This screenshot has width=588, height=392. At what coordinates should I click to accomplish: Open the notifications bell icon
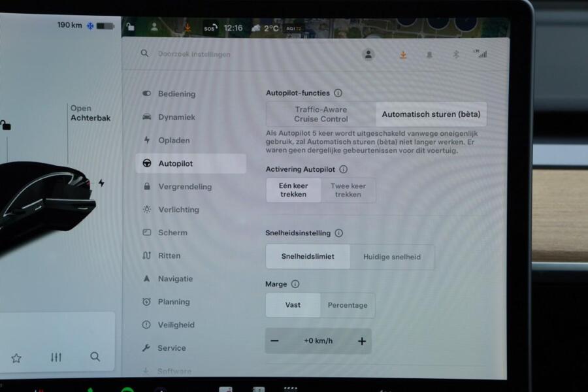tap(429, 55)
